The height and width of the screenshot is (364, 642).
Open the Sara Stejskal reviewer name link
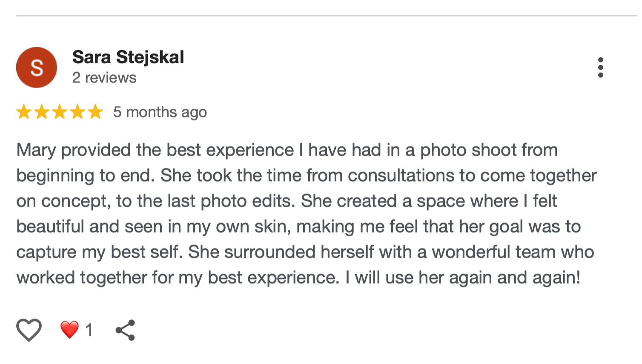click(128, 57)
